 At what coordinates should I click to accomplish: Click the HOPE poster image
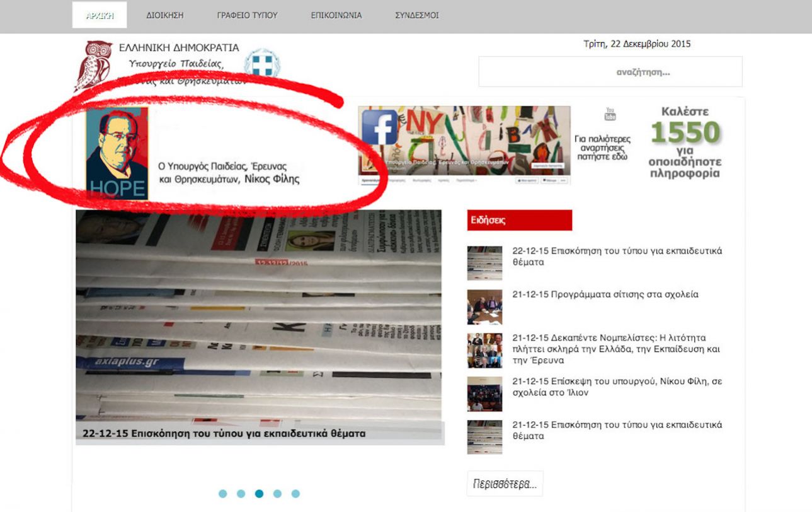click(117, 153)
